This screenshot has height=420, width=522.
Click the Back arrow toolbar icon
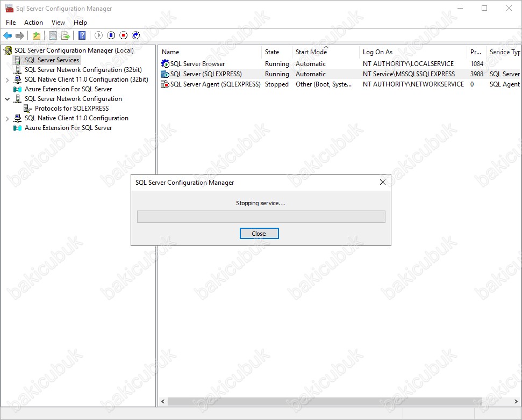8,35
